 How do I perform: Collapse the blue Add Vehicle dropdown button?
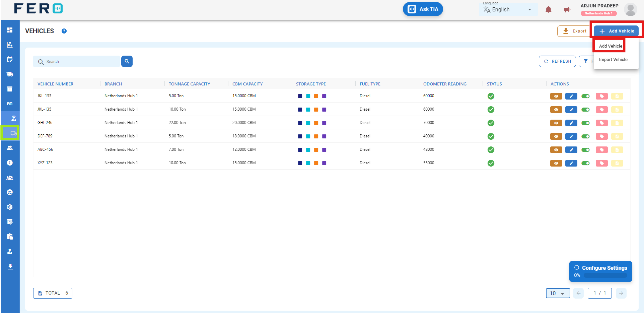[x=616, y=31]
